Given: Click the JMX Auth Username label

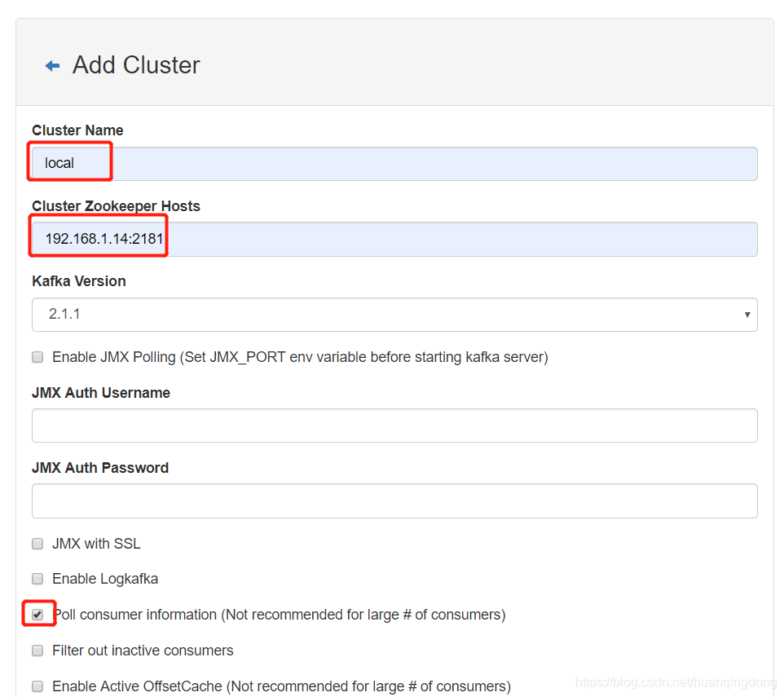Looking at the screenshot, I should click(x=101, y=392).
